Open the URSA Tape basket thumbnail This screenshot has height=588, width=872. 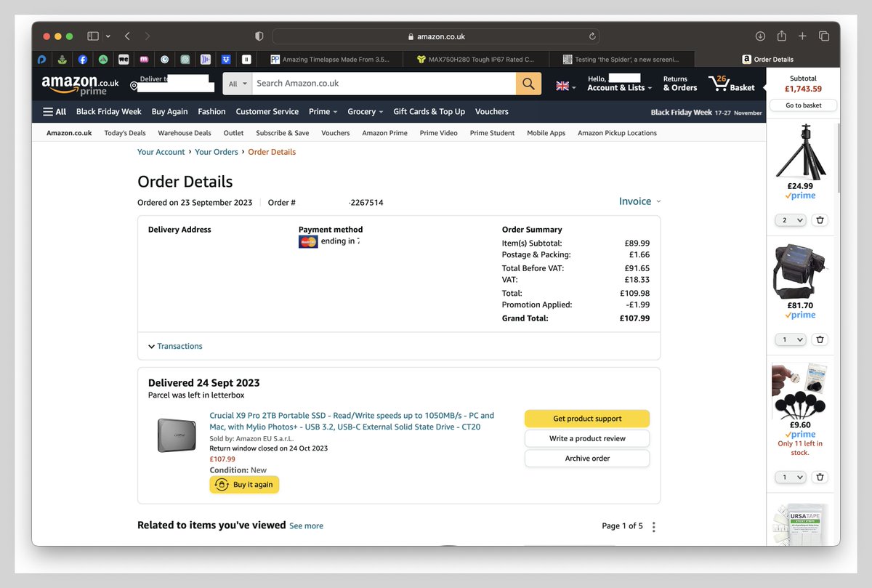pyautogui.click(x=801, y=524)
